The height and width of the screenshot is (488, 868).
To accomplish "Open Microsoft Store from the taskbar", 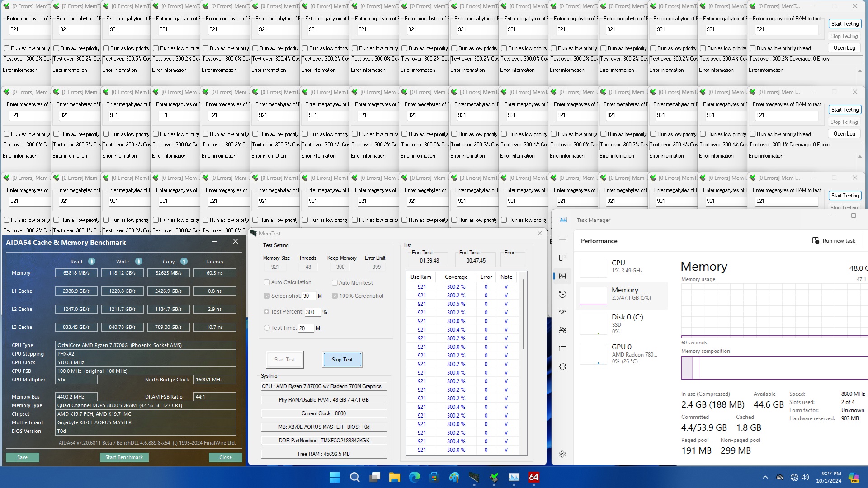I will click(434, 477).
